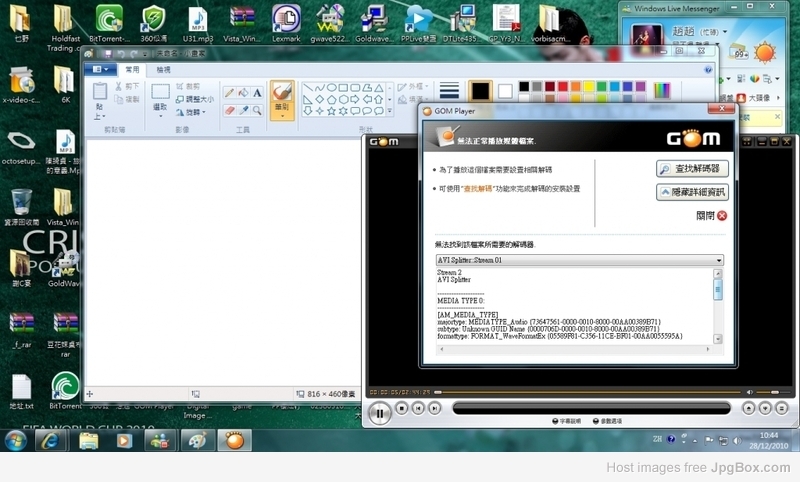Click the Edit Colors rainbow icon
The height and width of the screenshot is (482, 800).
(662, 91)
